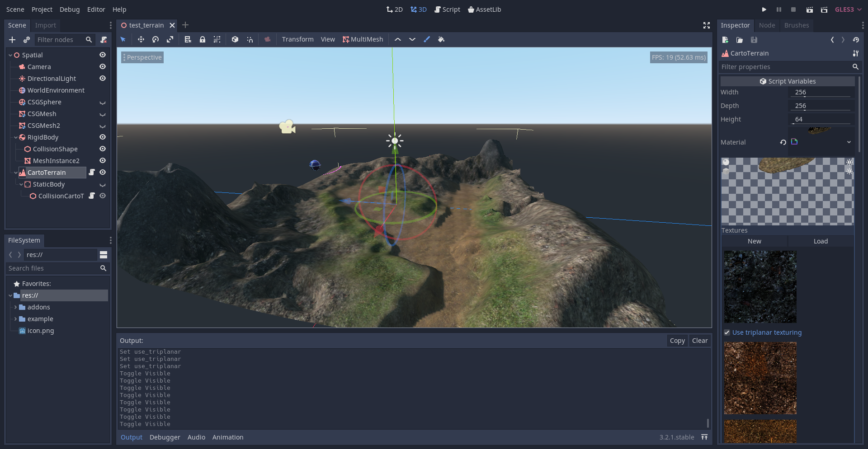Viewport: 868px width, 449px height.
Task: Clear the Output log
Action: pyautogui.click(x=700, y=341)
